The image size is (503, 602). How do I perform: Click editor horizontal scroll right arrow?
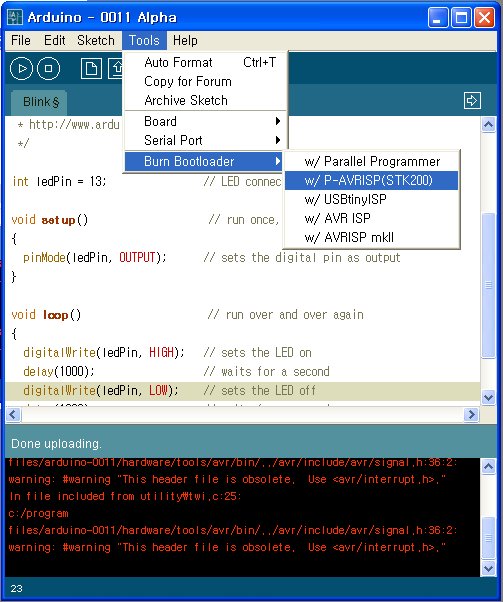(x=471, y=415)
